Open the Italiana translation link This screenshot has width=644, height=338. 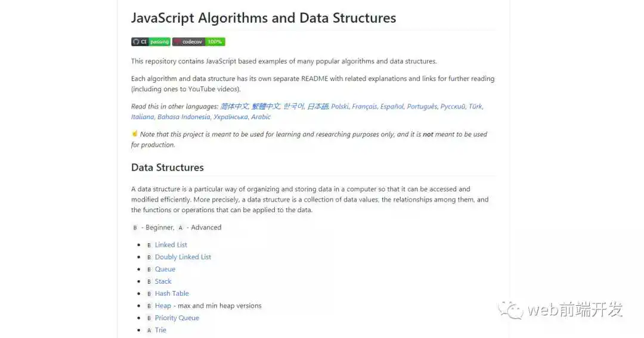[x=143, y=117]
